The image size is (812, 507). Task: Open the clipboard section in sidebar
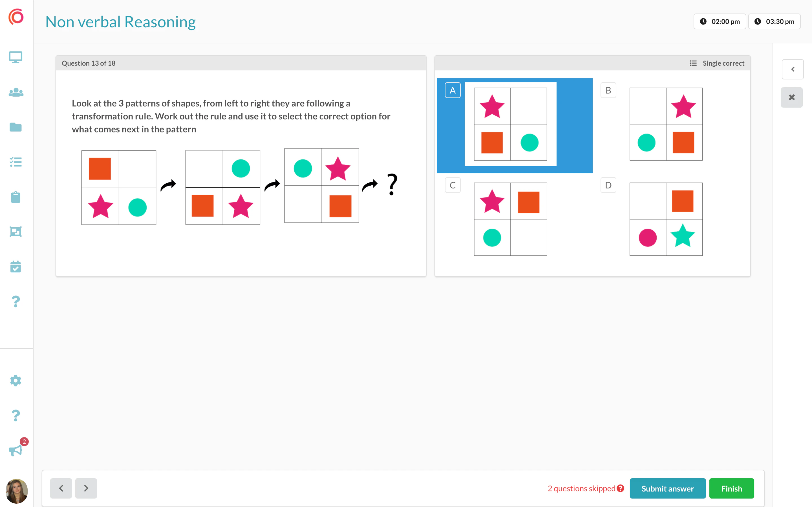click(16, 197)
